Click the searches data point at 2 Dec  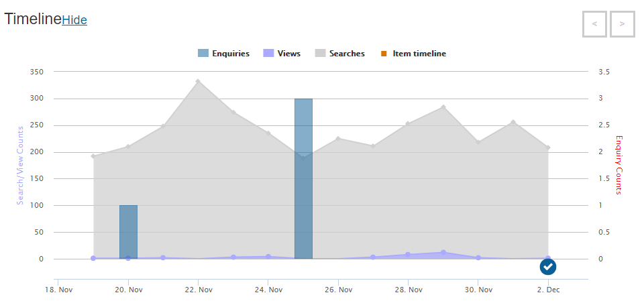tap(548, 147)
